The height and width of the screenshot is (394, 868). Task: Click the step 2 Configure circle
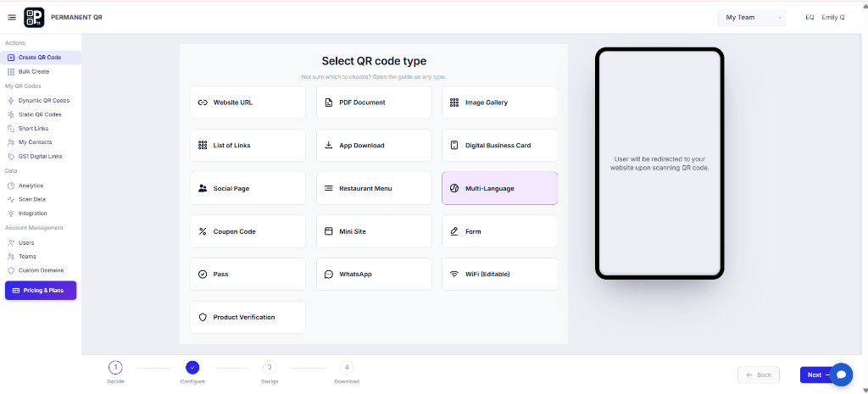(x=192, y=368)
